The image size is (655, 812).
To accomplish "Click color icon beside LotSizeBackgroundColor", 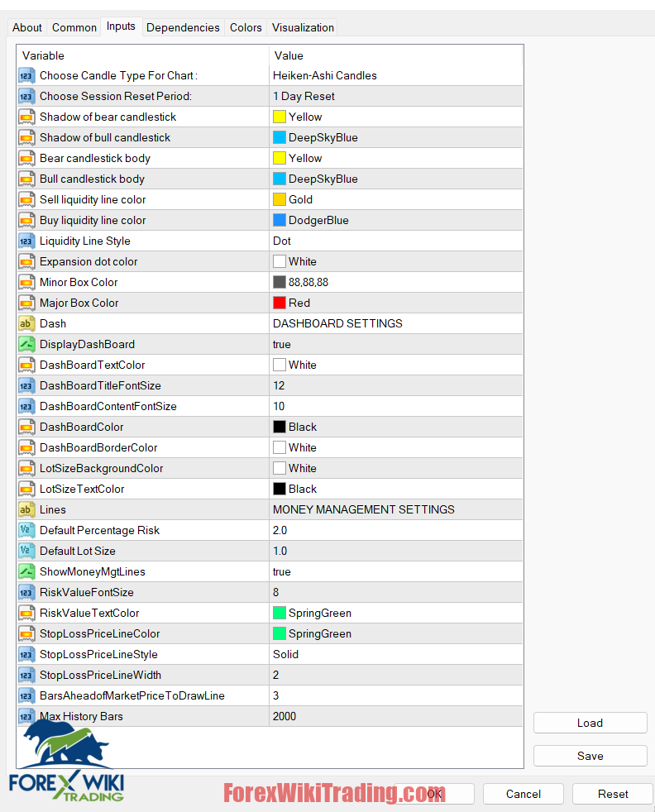I will [26, 469].
